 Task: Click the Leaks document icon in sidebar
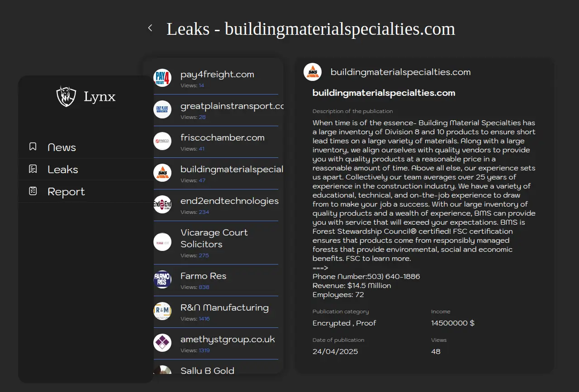(33, 169)
